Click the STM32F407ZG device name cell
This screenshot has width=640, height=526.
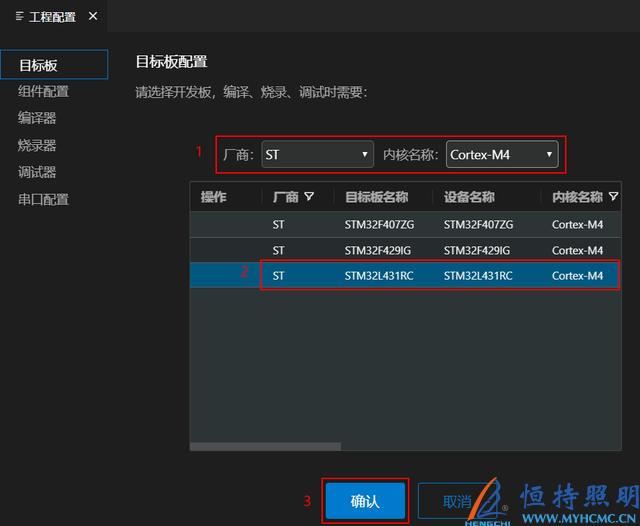(x=478, y=224)
